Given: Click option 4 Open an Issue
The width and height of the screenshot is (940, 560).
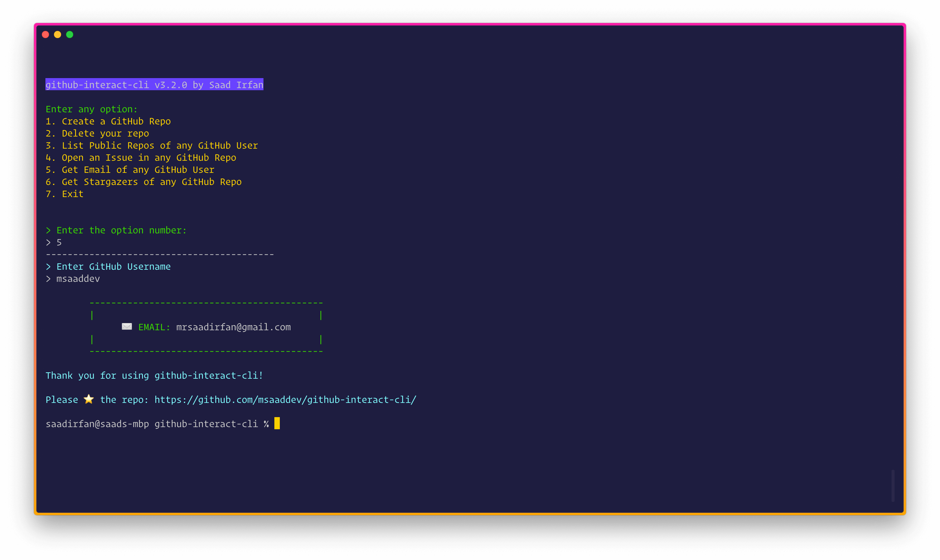Looking at the screenshot, I should 141,157.
